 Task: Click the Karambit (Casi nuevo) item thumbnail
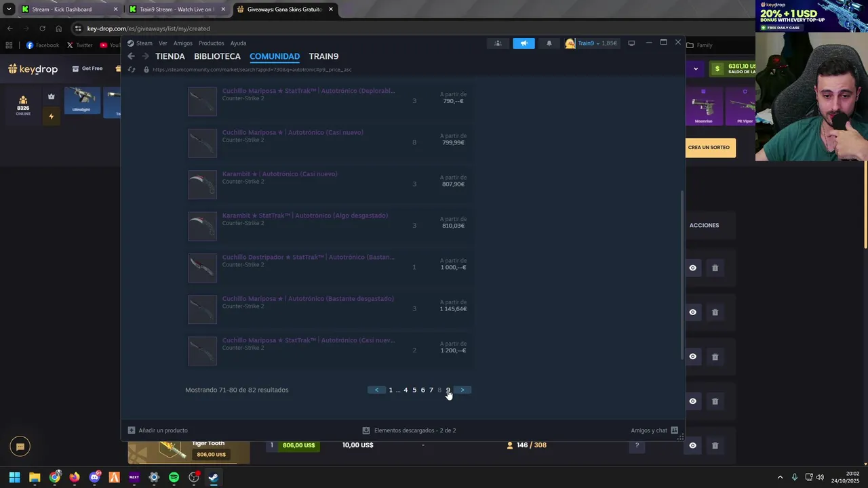point(202,184)
